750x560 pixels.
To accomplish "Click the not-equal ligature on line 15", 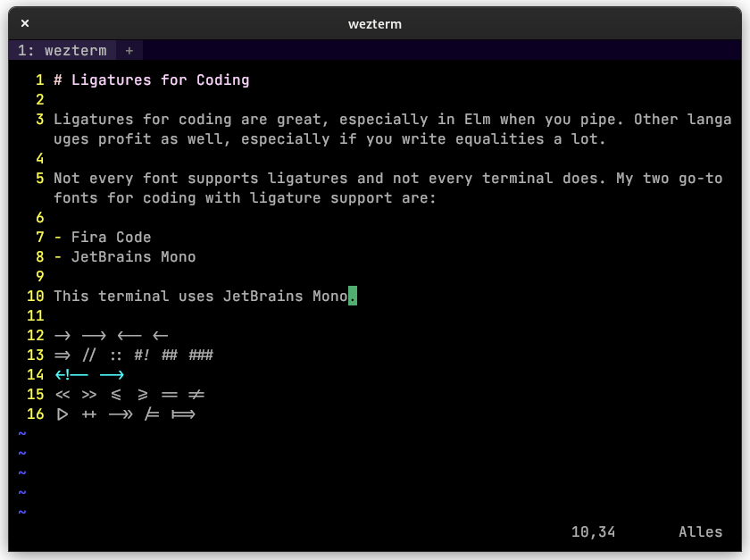I will pos(196,395).
